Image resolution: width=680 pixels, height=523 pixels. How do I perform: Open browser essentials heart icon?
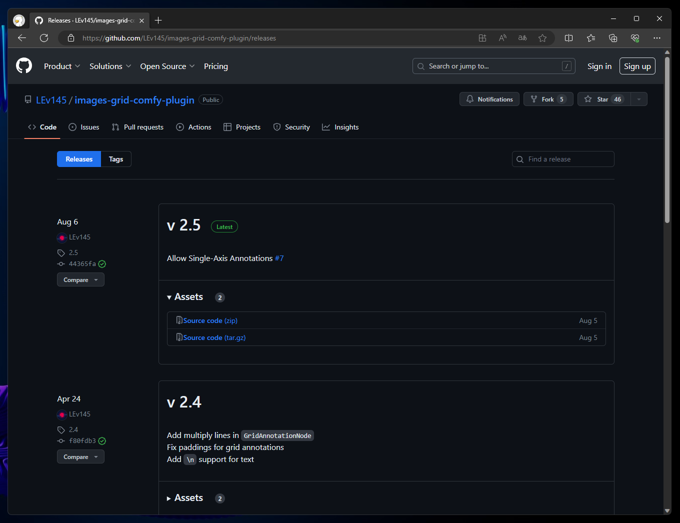(x=635, y=38)
